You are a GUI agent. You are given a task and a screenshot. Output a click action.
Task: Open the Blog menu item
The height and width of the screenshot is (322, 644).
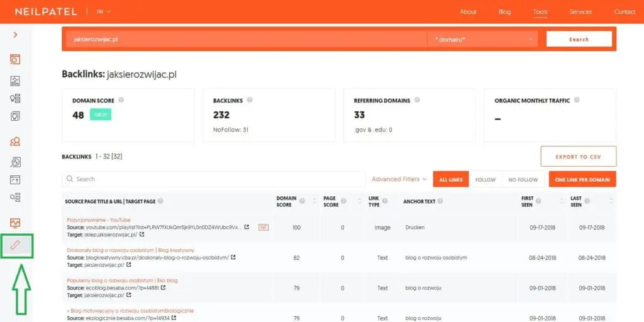(x=504, y=12)
